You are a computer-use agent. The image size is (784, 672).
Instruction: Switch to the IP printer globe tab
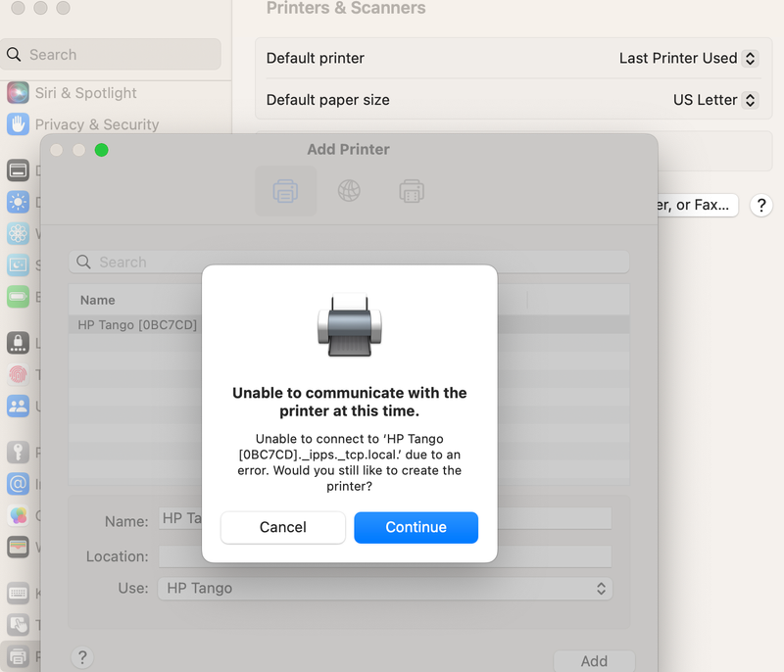tap(349, 191)
